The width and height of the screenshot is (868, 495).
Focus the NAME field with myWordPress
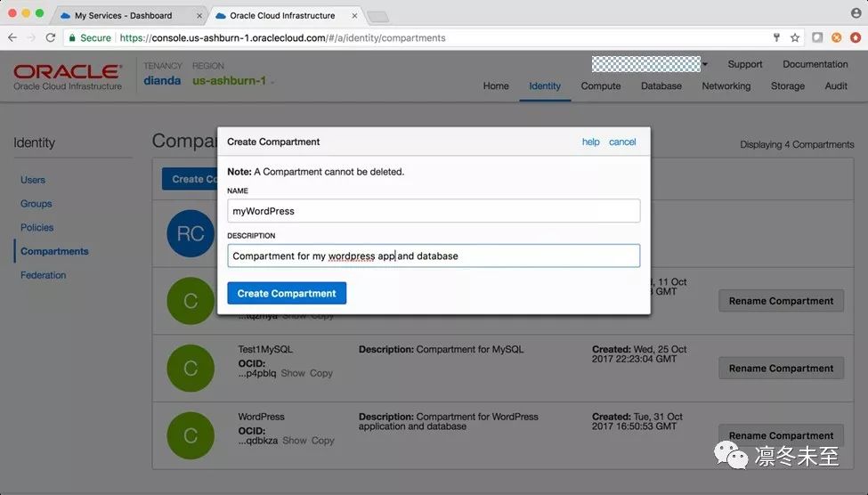[x=434, y=211]
